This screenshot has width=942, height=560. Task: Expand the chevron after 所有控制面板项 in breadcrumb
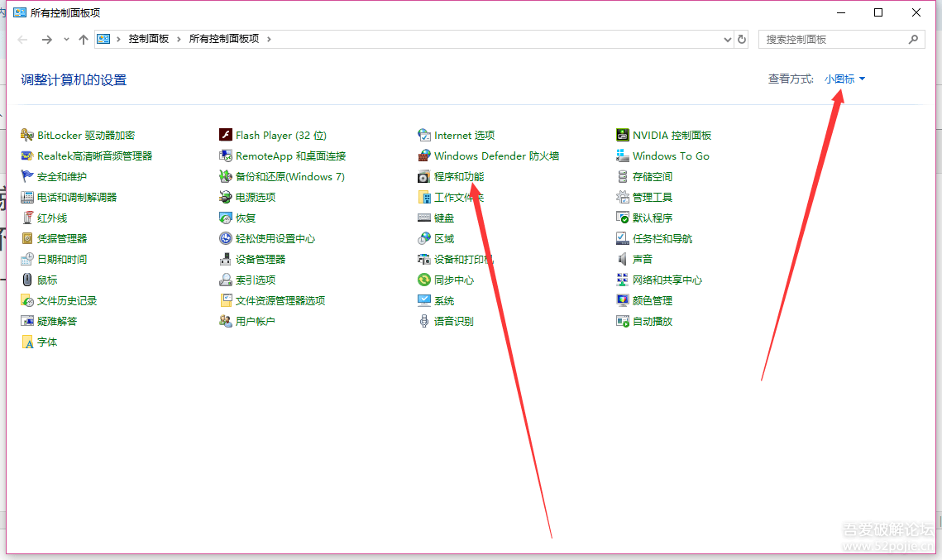click(x=270, y=40)
